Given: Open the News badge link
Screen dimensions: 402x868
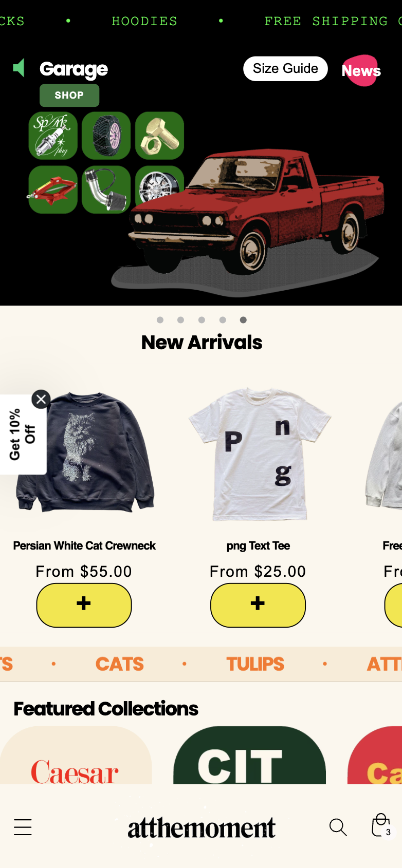Looking at the screenshot, I should 362,70.
